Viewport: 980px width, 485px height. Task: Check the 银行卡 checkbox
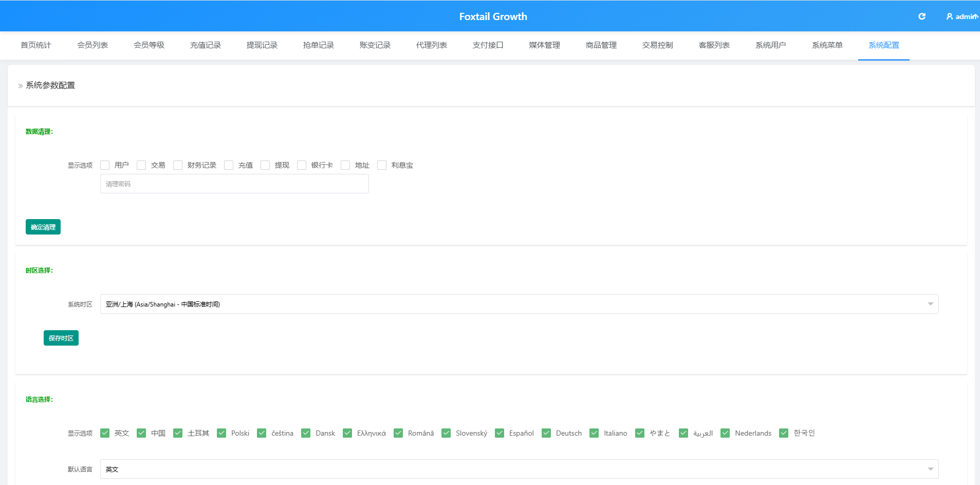[x=302, y=165]
